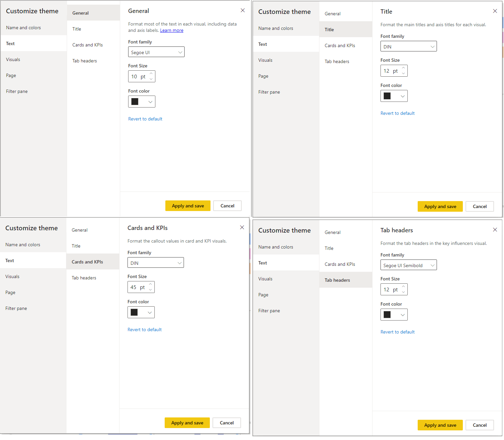This screenshot has height=440, width=504.
Task: Increase font size in Tab headers panel
Action: coord(403,287)
